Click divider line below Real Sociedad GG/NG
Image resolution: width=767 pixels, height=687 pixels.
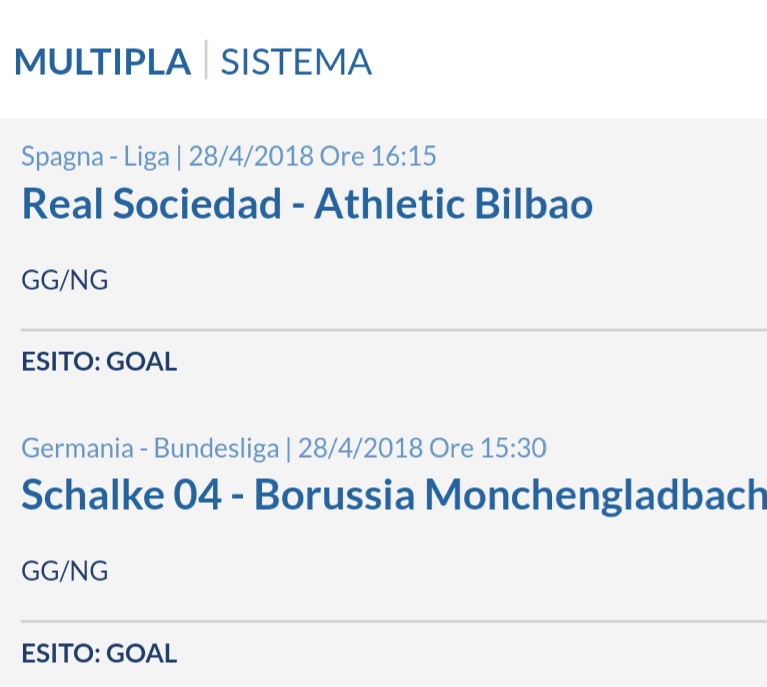[x=394, y=330]
